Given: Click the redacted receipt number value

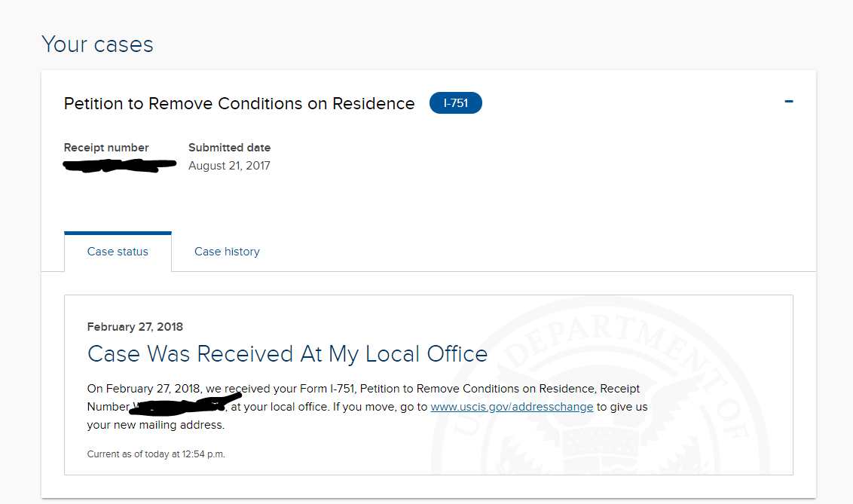Looking at the screenshot, I should pyautogui.click(x=119, y=165).
